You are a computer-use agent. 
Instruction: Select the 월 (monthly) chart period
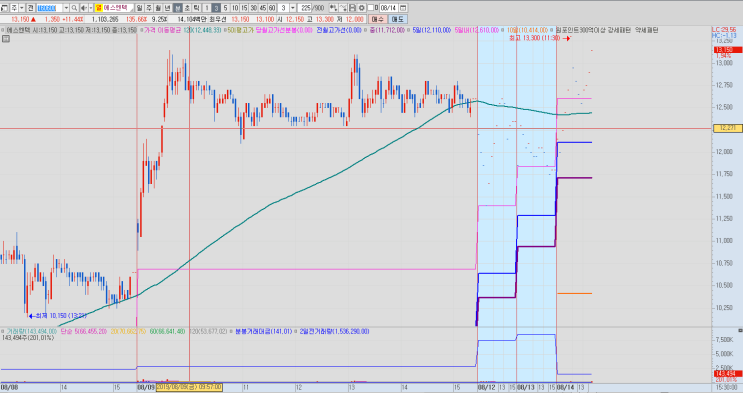[x=158, y=8]
